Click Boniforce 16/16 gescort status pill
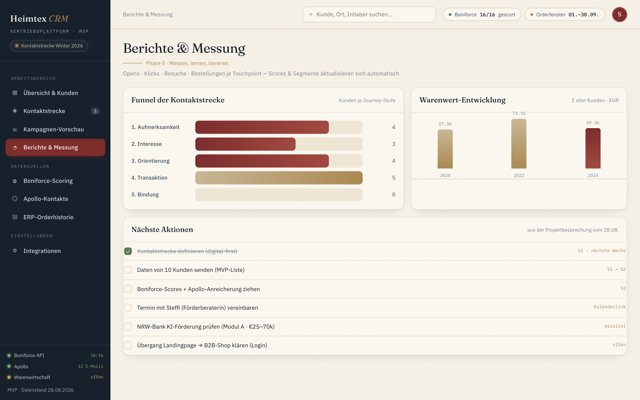The image size is (640, 400). pyautogui.click(x=482, y=15)
